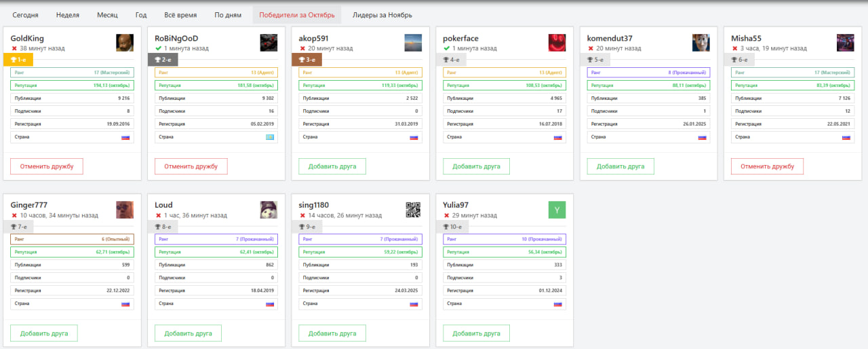Image resolution: width=868 pixels, height=349 pixels.
Task: Add Yulia97 as a friend
Action: [476, 333]
